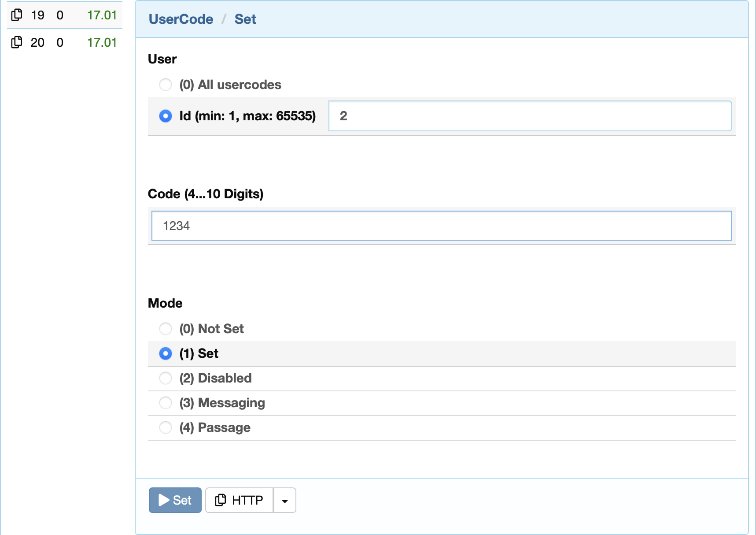Screen dimensions: 756x535
Task: Choose mode (4) Passage
Action: tap(166, 427)
